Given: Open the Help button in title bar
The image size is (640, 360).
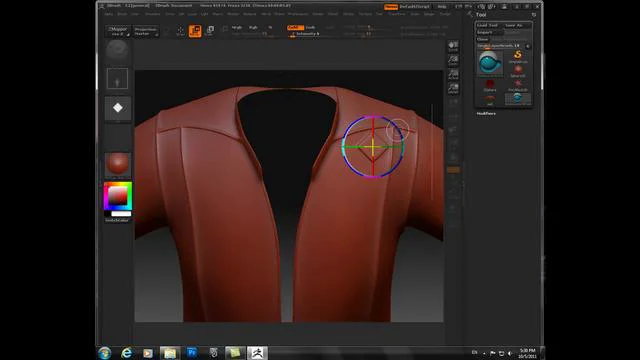Looking at the screenshot, I should pos(442,7).
